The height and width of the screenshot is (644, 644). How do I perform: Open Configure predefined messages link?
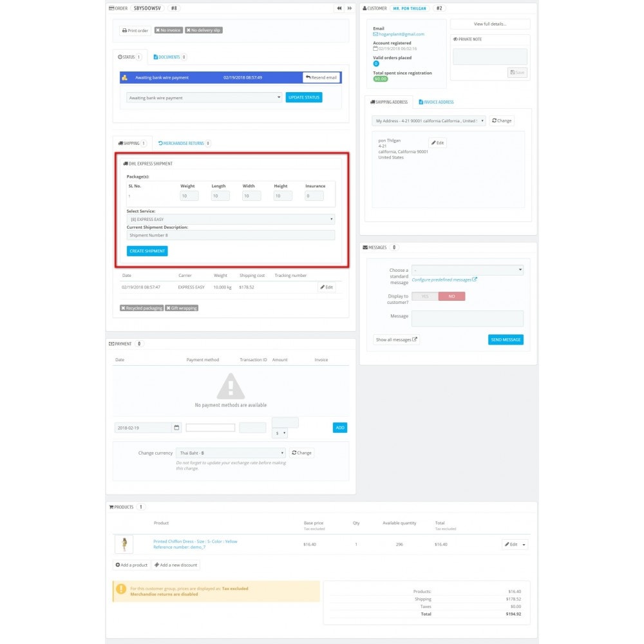[x=444, y=279]
